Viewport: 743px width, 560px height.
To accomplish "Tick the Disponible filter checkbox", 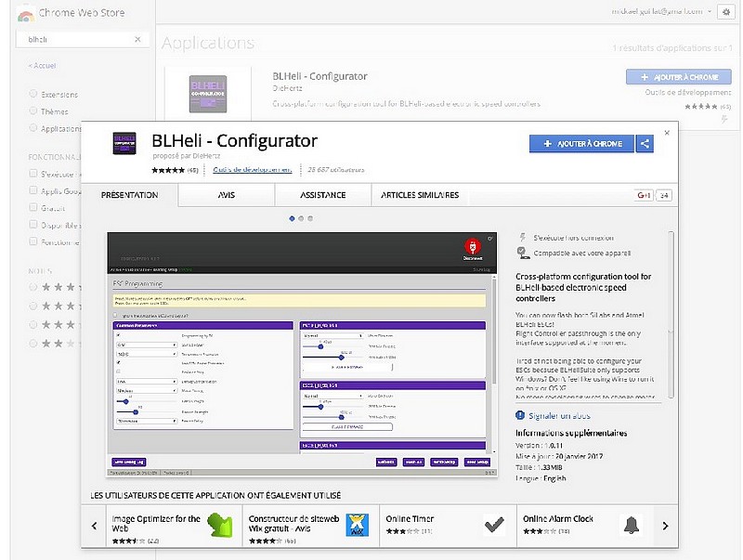I will [33, 225].
